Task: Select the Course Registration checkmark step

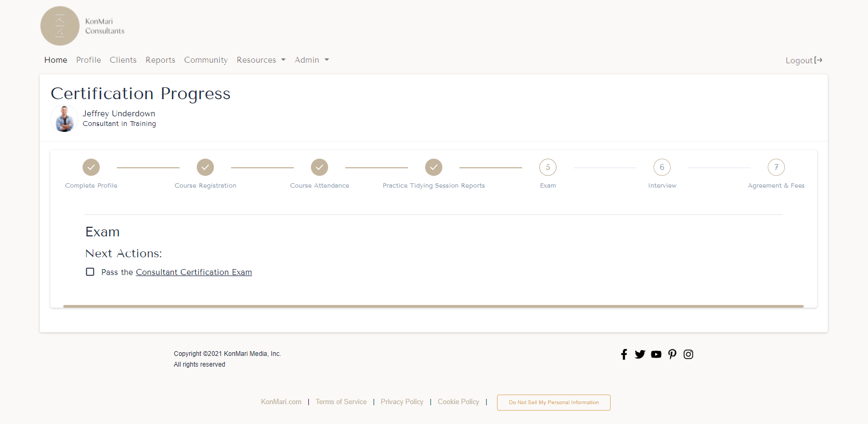Action: coord(205,167)
